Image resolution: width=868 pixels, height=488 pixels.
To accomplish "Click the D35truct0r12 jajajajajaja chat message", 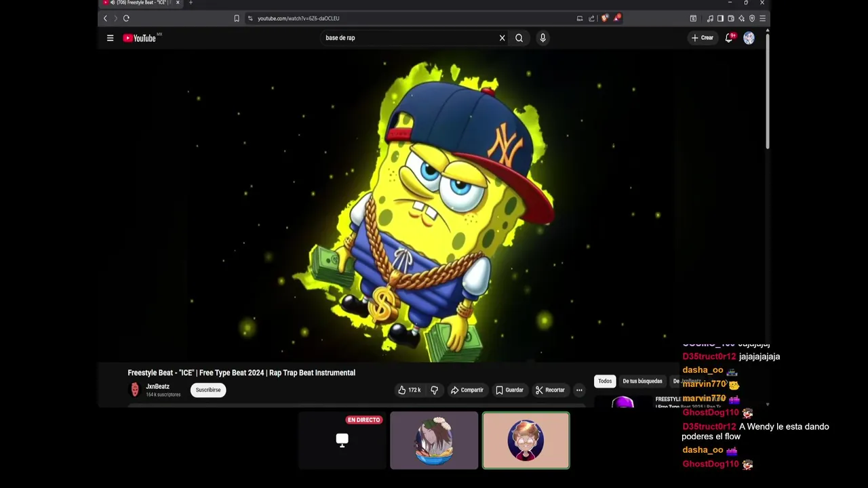I will tap(731, 357).
